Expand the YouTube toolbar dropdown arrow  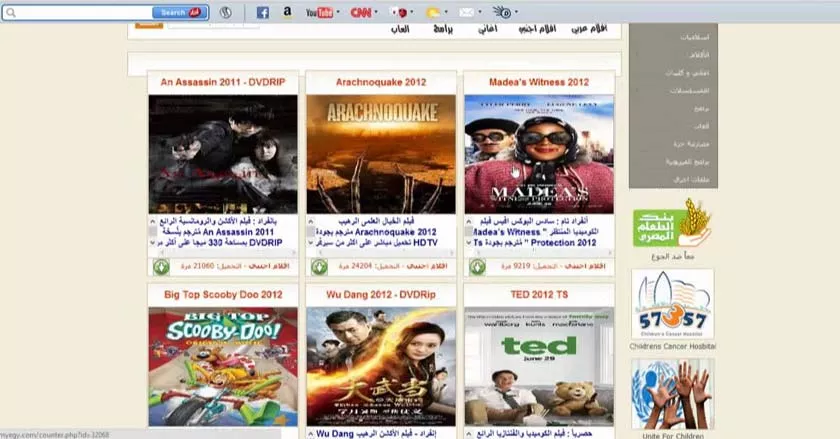coord(338,13)
